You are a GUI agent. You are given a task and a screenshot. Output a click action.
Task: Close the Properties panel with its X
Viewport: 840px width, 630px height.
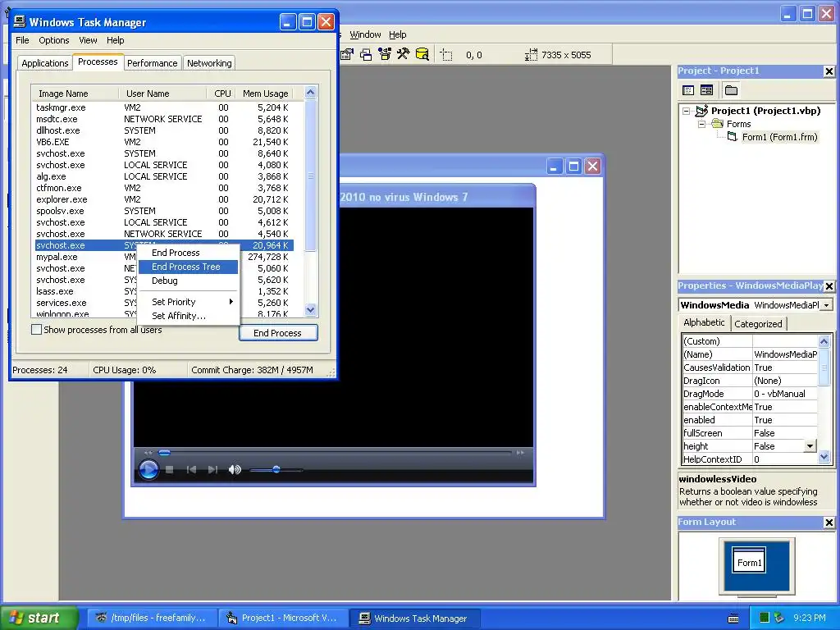pos(829,286)
